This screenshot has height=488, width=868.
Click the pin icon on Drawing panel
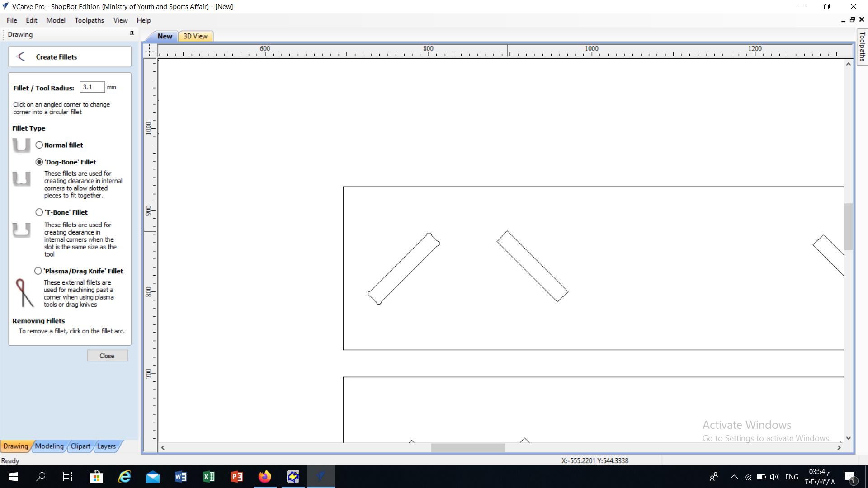tap(132, 34)
